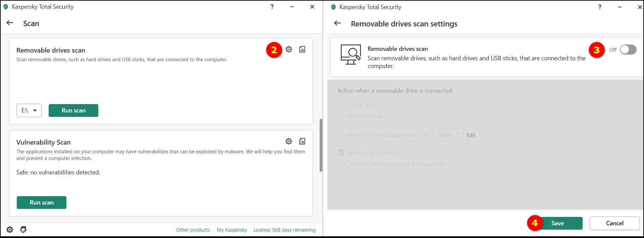
Task: Select the Detailed Scan radio option
Action: [341, 116]
